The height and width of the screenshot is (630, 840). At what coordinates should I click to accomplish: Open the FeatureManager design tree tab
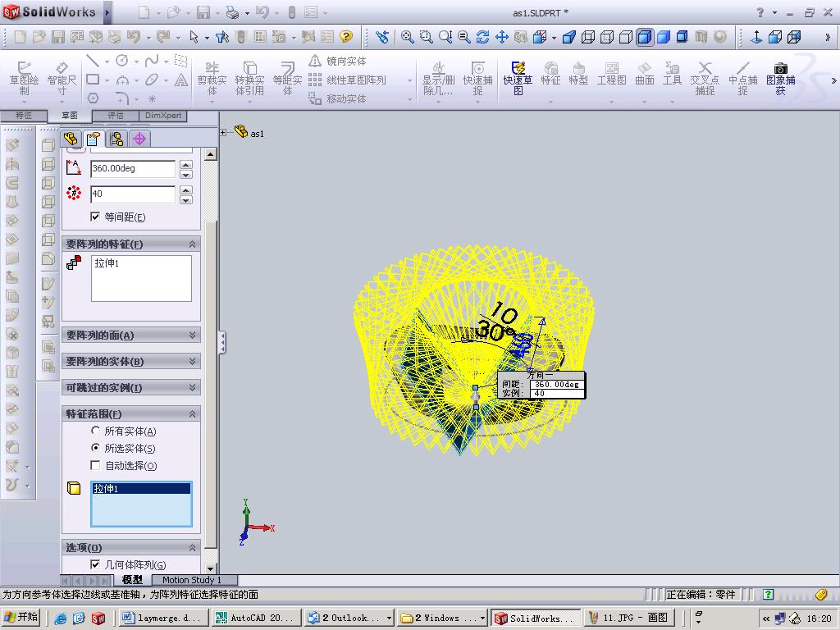click(71, 139)
